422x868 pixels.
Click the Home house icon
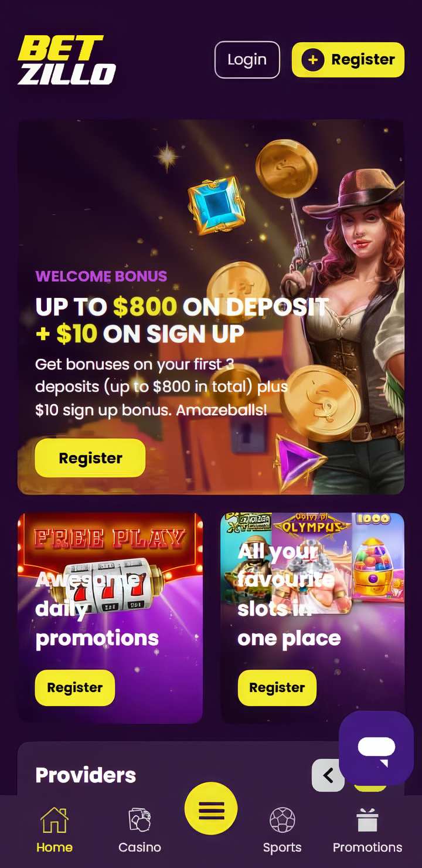coord(55,819)
